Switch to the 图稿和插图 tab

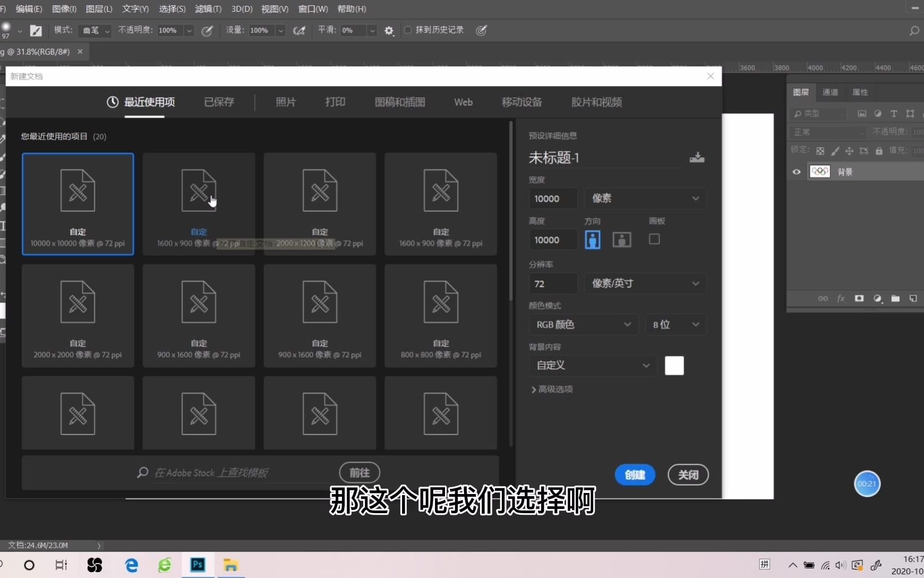coord(400,102)
